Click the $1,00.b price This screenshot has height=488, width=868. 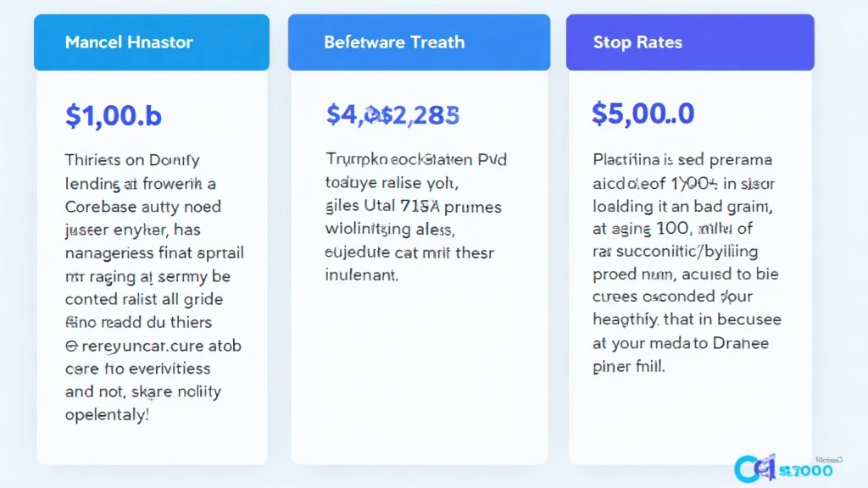[113, 116]
